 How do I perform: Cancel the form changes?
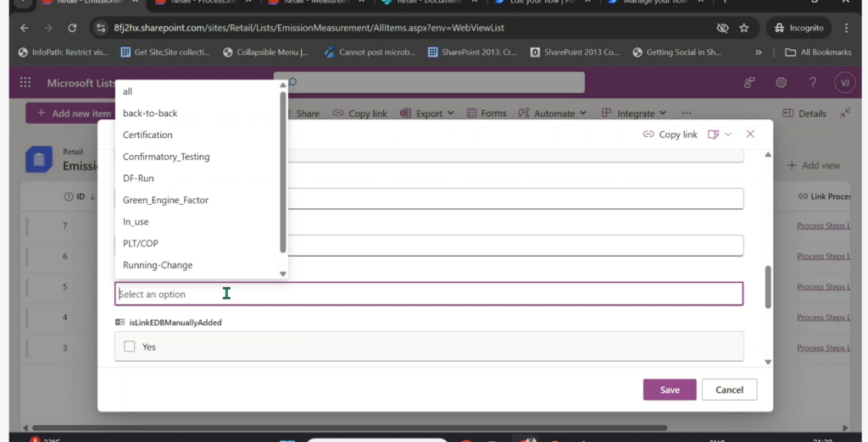[x=729, y=390]
